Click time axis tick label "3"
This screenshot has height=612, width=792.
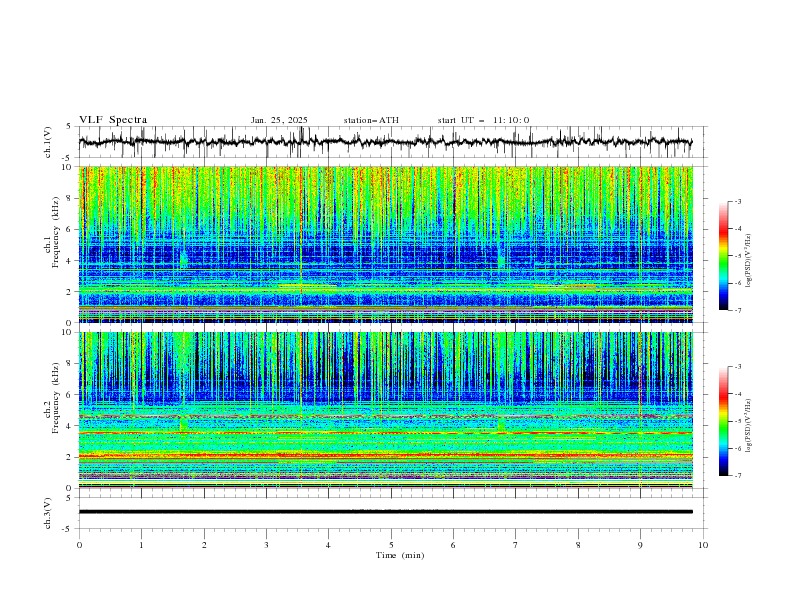[x=266, y=545]
